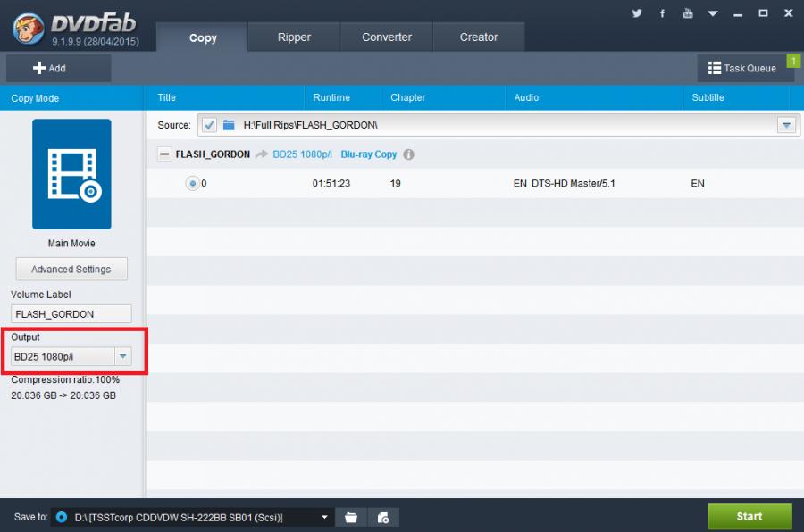Click the Audio column header
Viewport: 804px width, 532px height.
coord(526,97)
